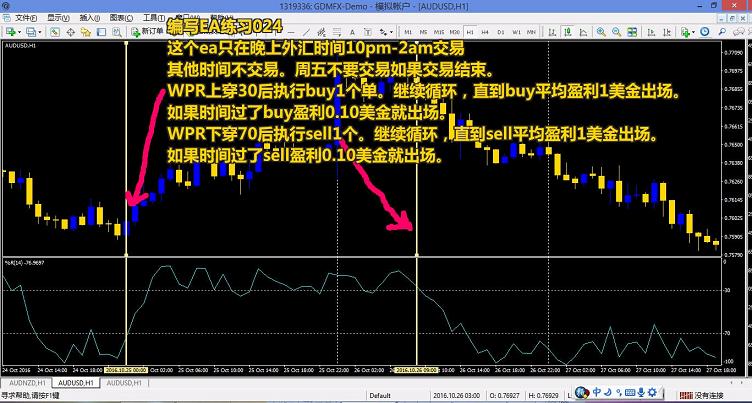The height and width of the screenshot is (403, 752).
Task: Click the highlighted 2016.10.26 09:00 time marker
Action: click(414, 370)
